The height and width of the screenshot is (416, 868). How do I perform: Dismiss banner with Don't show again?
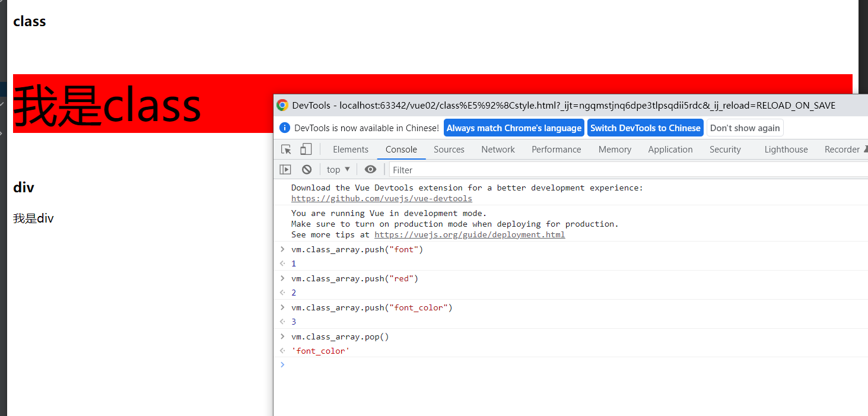pyautogui.click(x=745, y=128)
